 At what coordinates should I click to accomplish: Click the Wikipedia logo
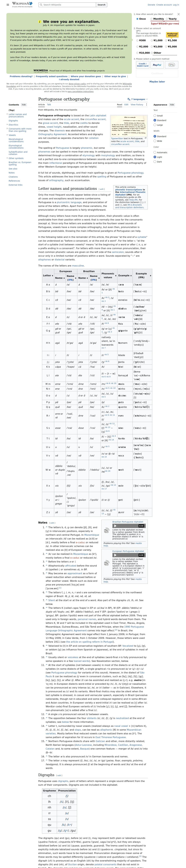[x=22, y=4]
